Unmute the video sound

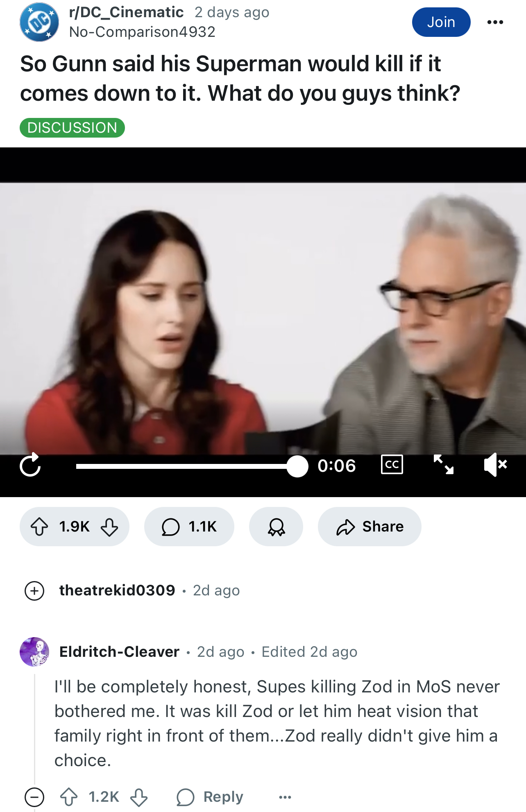[495, 465]
